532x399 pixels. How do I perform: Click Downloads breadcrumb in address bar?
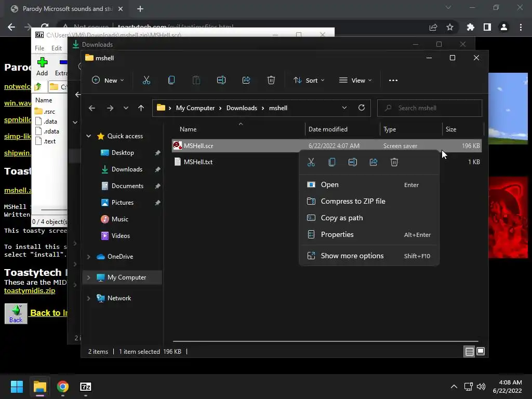coord(242,108)
